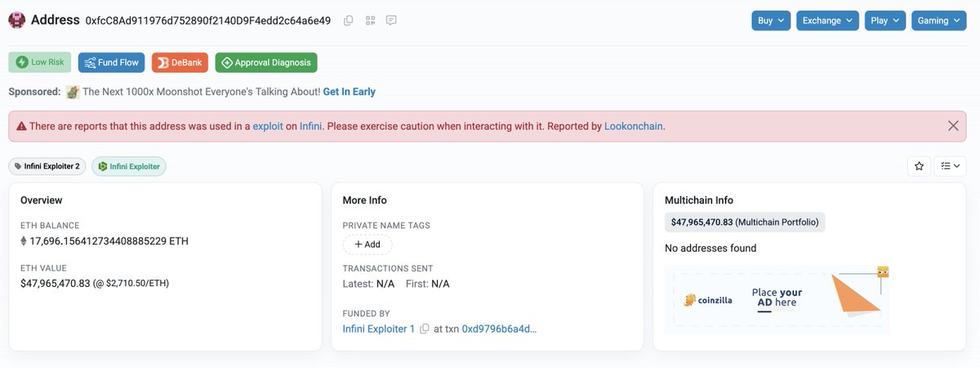This screenshot has height=368, width=980.
Task: Open the address comments icon
Action: pyautogui.click(x=391, y=20)
